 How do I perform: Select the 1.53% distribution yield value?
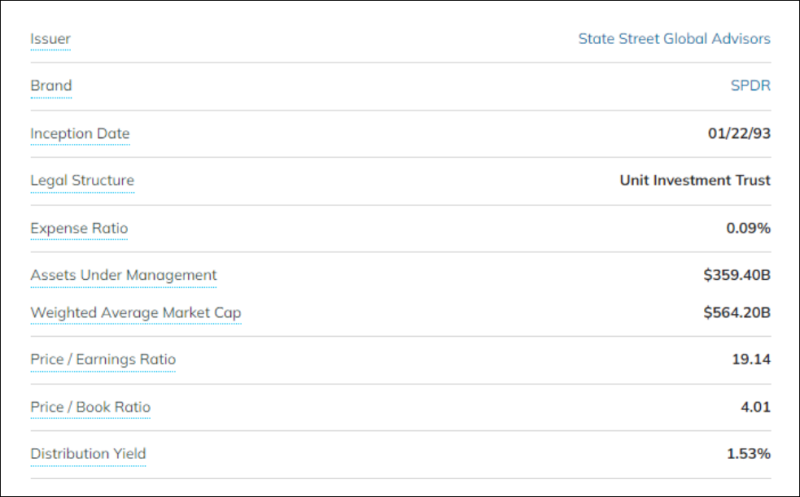[x=748, y=454]
